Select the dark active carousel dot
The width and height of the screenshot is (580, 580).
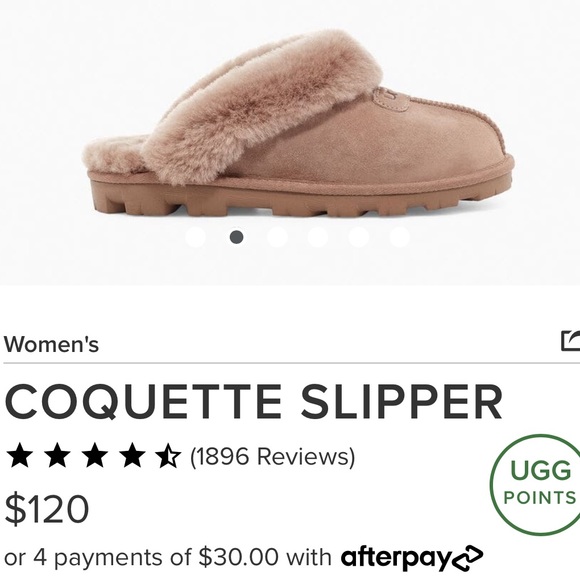click(x=236, y=237)
